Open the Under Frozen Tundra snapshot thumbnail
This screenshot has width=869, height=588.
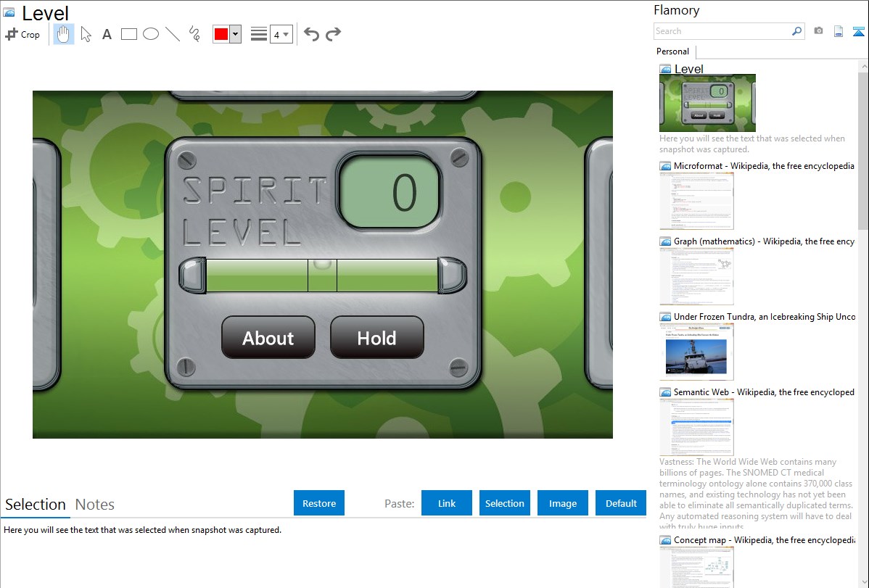point(696,352)
